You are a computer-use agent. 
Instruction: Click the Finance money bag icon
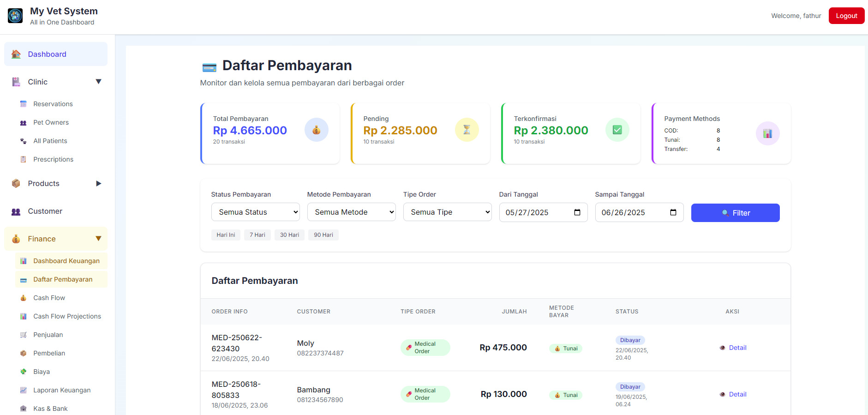click(16, 239)
